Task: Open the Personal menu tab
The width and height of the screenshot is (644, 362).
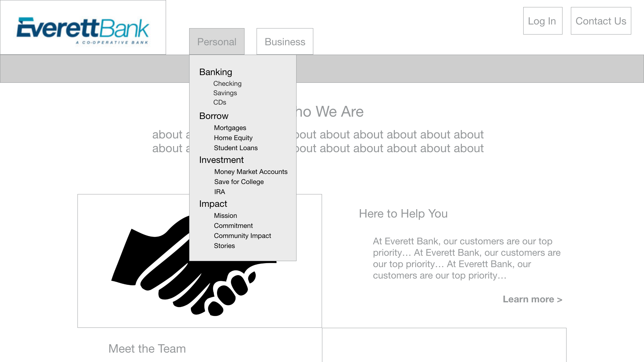Action: click(x=217, y=42)
